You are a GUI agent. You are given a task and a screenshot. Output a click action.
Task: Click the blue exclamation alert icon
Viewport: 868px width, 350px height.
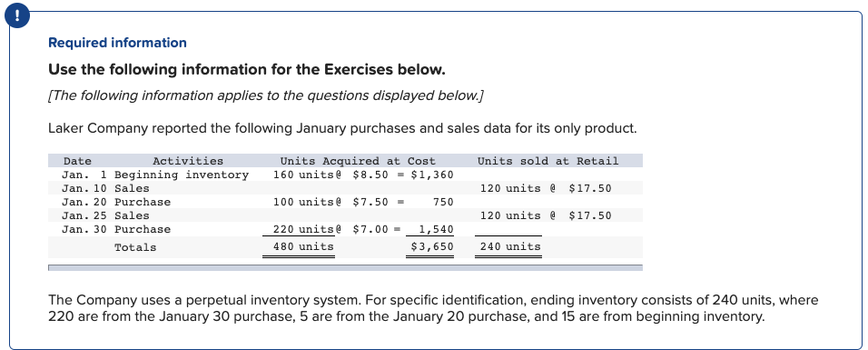[16, 16]
